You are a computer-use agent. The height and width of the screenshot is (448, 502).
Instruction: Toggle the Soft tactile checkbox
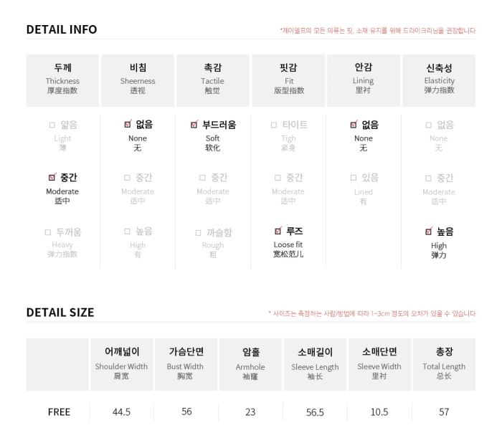(194, 125)
